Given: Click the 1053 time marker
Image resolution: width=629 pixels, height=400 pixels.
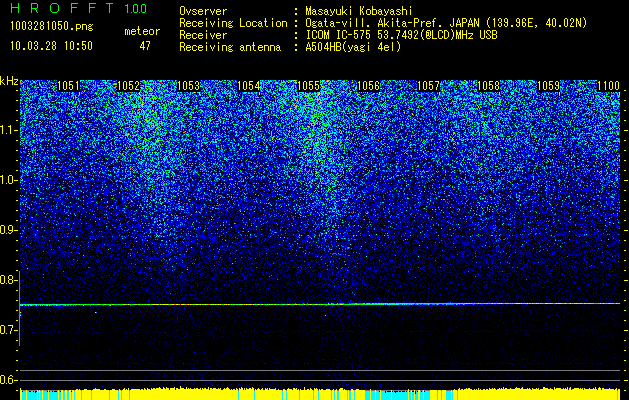Looking at the screenshot, I should 189,86.
